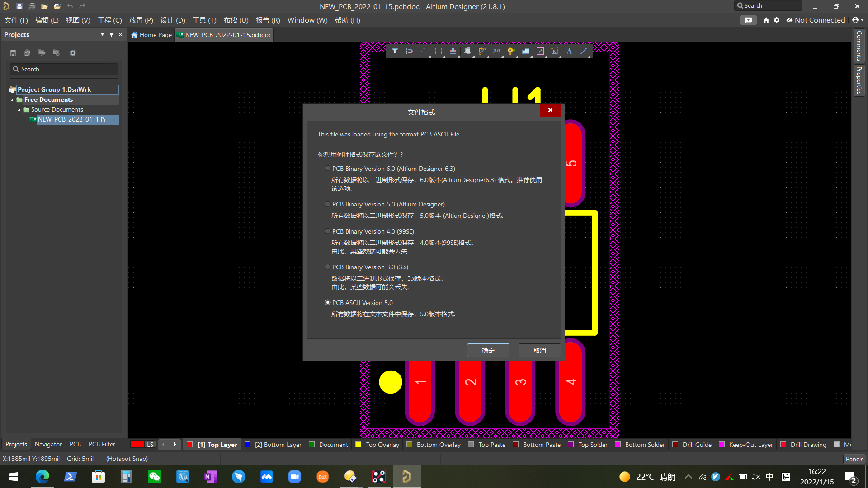
Task: Choose the polygon pour tool
Action: [x=526, y=51]
